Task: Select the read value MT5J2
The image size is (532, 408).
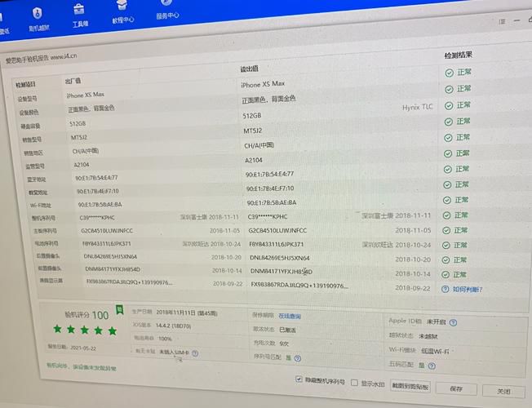Action: [253, 131]
